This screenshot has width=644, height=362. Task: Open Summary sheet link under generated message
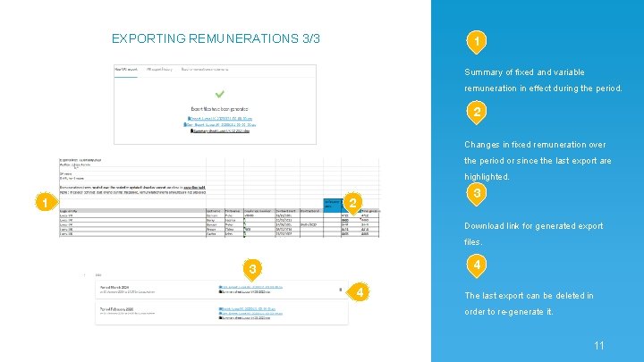pos(220,130)
